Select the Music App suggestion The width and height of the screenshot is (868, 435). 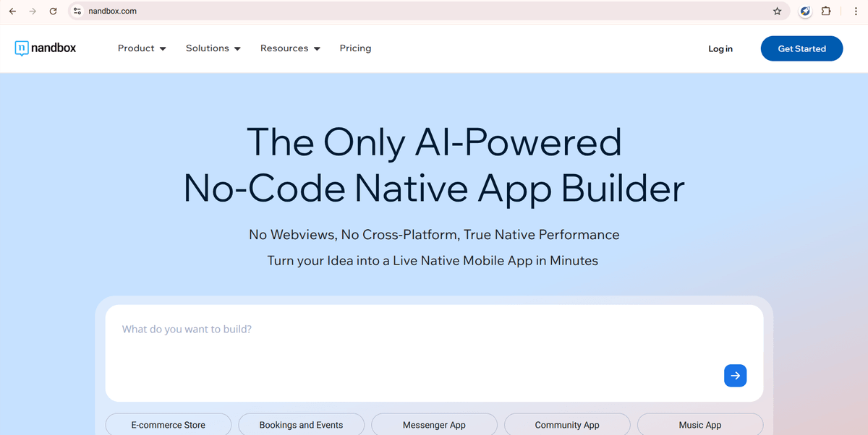[700, 424]
